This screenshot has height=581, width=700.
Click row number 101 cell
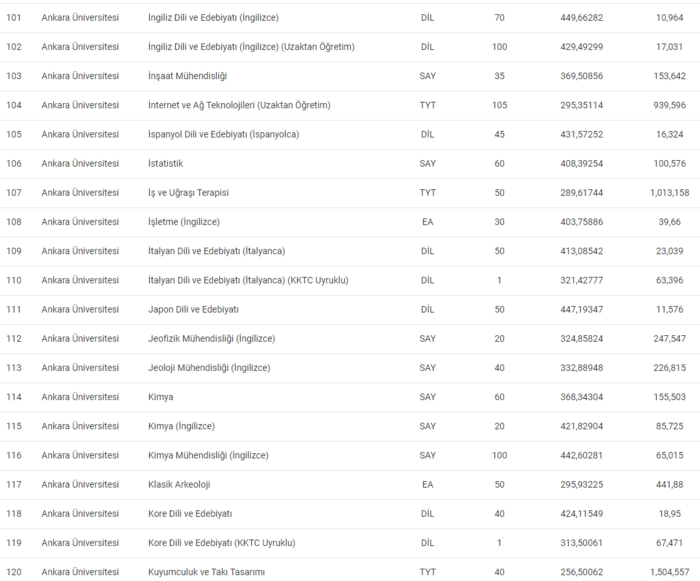coord(14,18)
